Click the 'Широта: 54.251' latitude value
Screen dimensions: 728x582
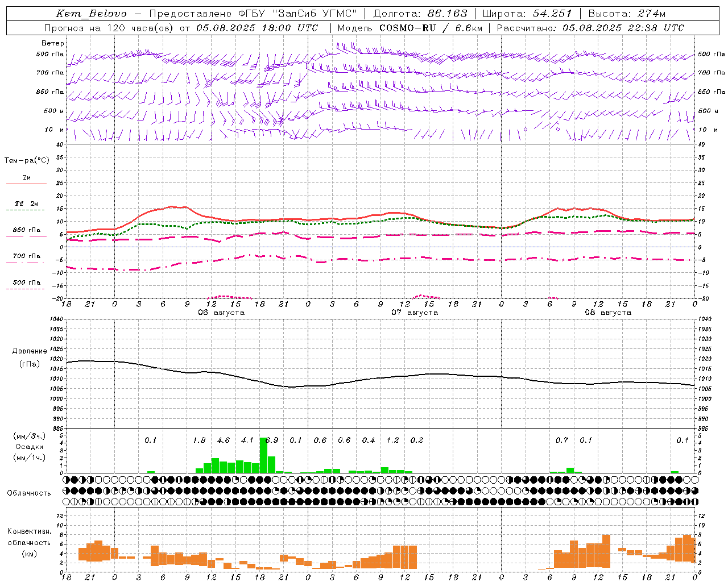coord(527,14)
